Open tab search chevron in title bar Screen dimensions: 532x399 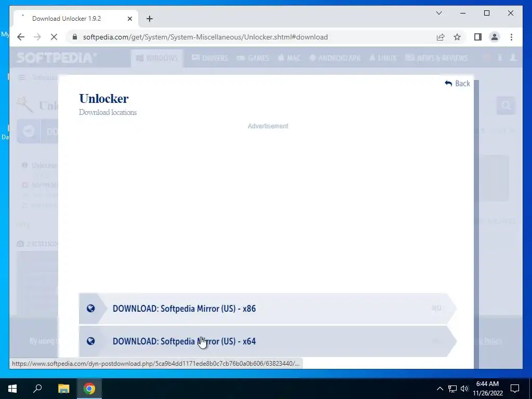coord(439,13)
